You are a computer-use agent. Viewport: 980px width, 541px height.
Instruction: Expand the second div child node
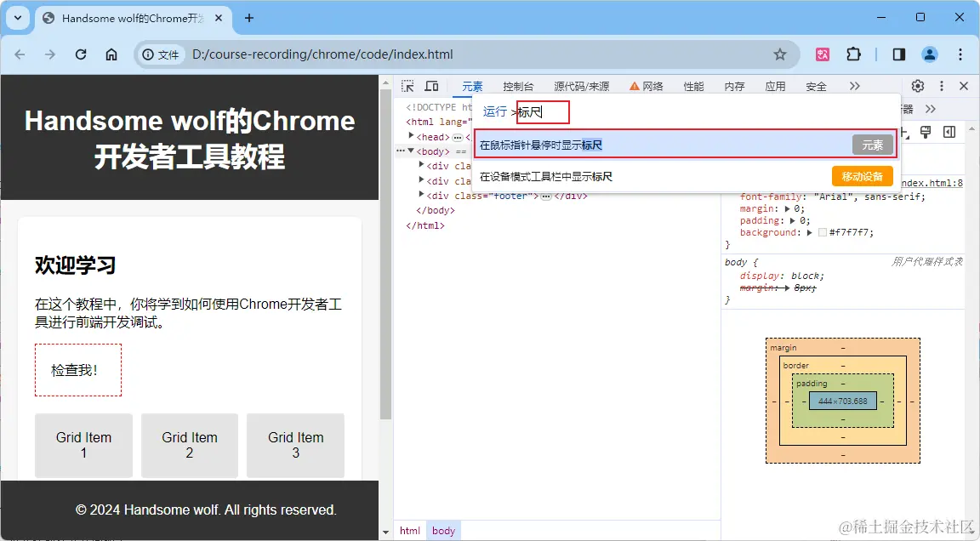point(421,180)
